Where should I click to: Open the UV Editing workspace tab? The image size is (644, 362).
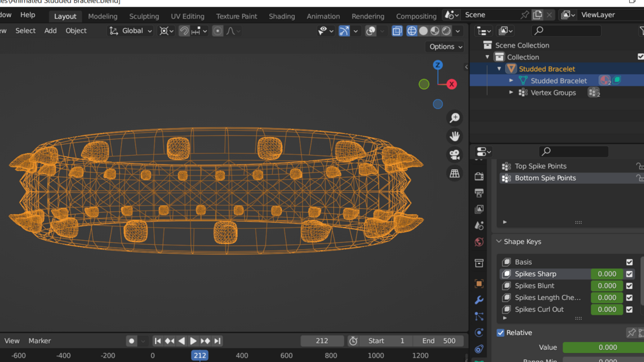187,17
